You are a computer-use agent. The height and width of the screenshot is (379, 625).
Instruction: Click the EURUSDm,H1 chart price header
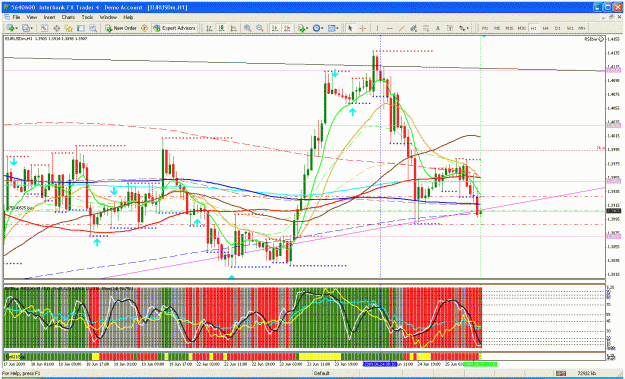(x=46, y=39)
